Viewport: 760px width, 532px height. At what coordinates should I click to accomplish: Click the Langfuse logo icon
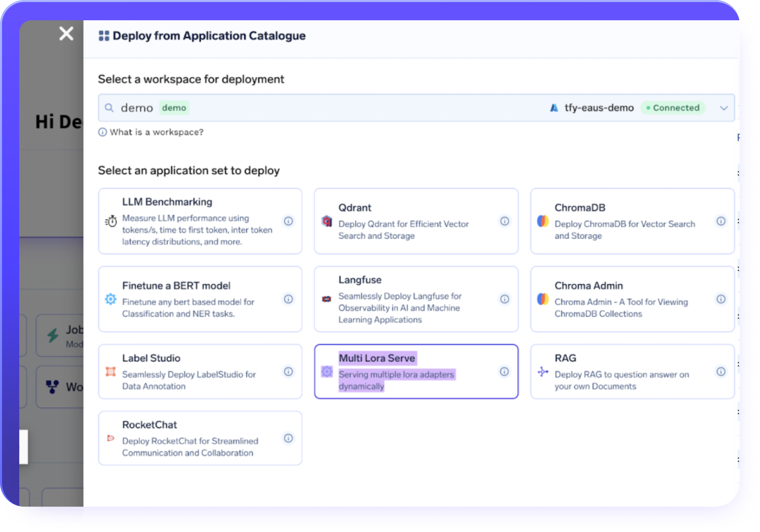(327, 299)
